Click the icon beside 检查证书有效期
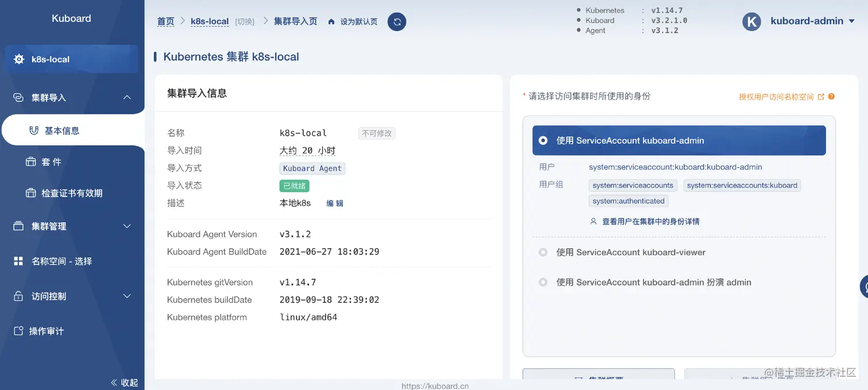 [31, 193]
